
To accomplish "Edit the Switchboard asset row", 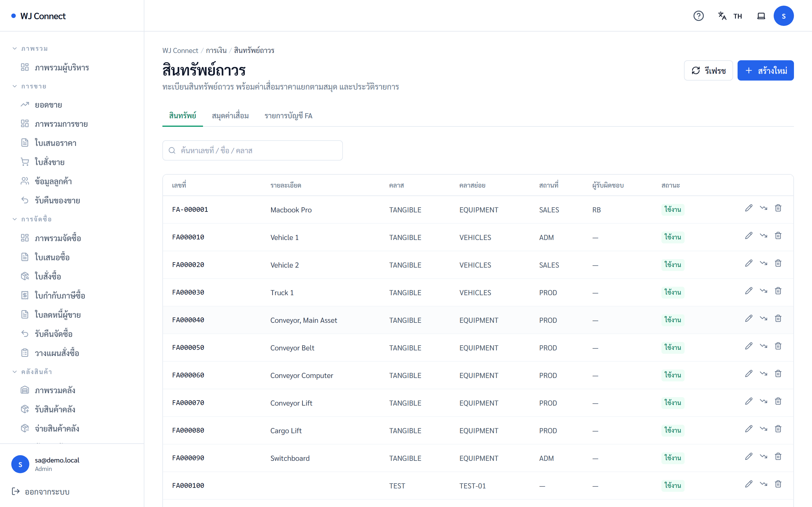I will 749,457.
